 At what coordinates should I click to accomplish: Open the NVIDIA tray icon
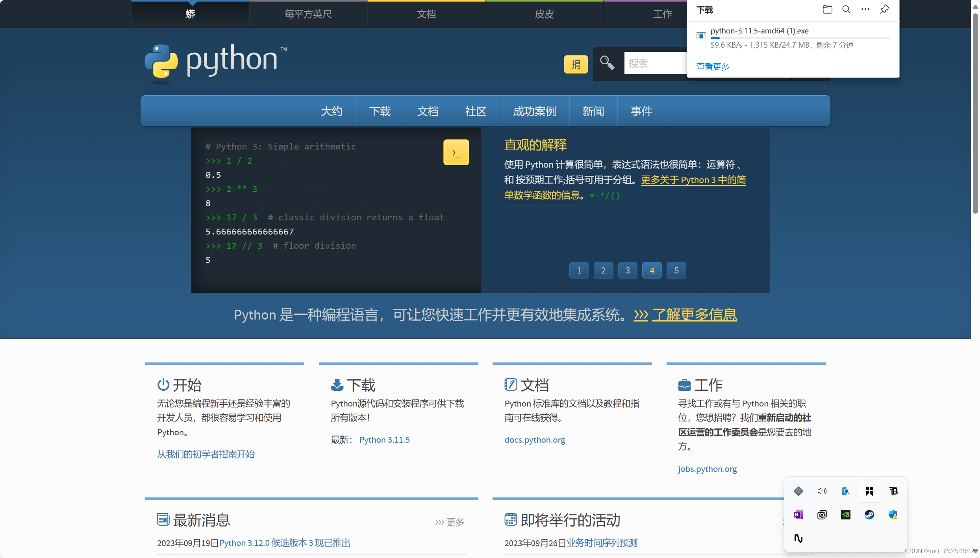pos(845,515)
